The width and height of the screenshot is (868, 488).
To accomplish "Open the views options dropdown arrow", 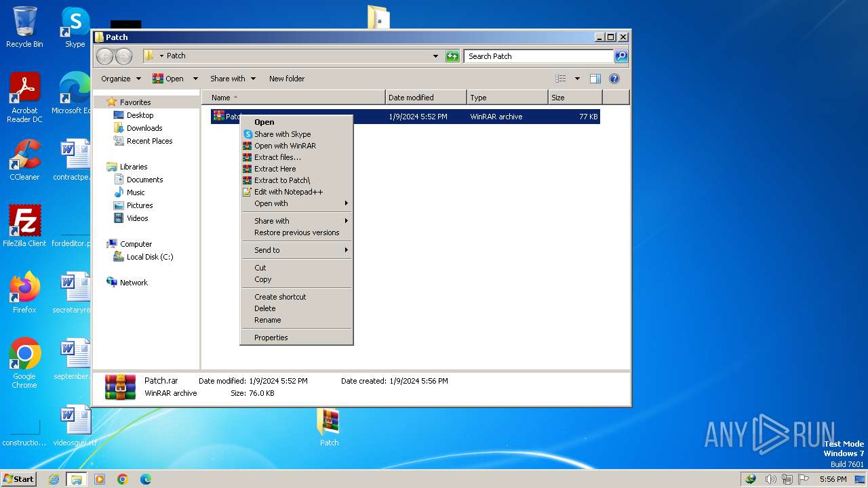I will pos(577,79).
